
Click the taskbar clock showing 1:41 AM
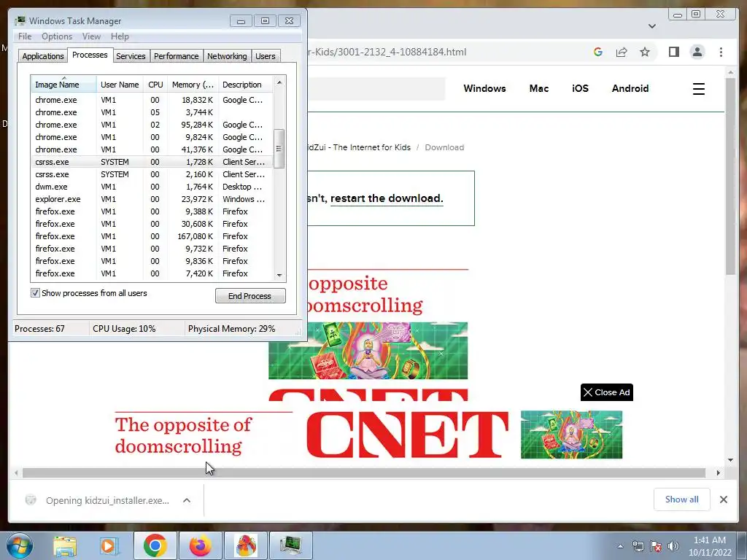point(709,546)
